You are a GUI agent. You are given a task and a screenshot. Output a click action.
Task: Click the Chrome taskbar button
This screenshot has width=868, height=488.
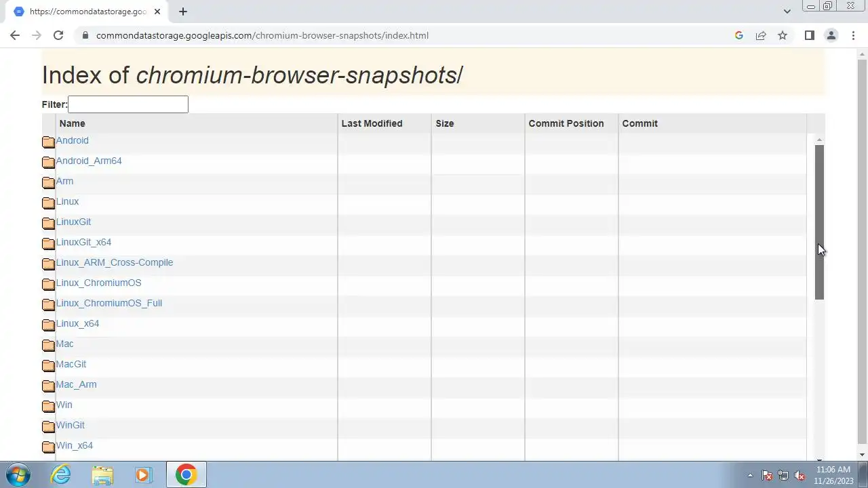click(186, 474)
